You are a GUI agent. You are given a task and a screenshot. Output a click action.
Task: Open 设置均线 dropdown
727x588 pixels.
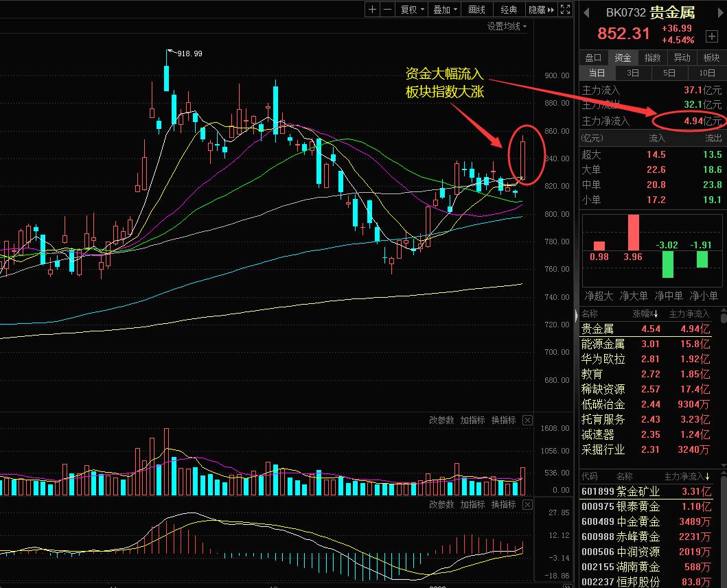point(507,26)
